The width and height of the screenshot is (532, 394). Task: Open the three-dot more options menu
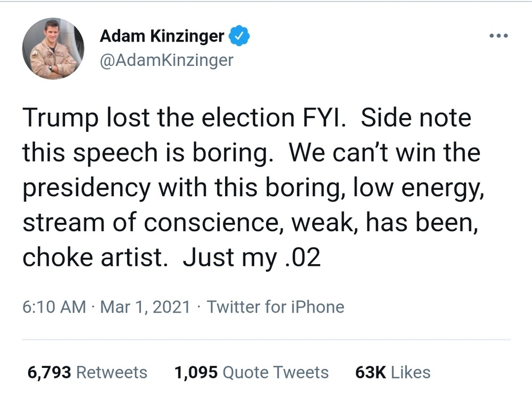coord(498,37)
